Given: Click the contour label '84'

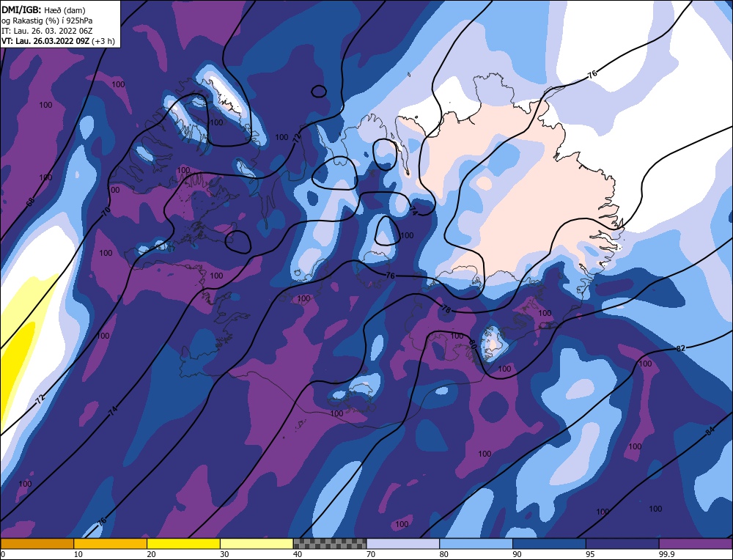Looking at the screenshot, I should click(x=710, y=431).
